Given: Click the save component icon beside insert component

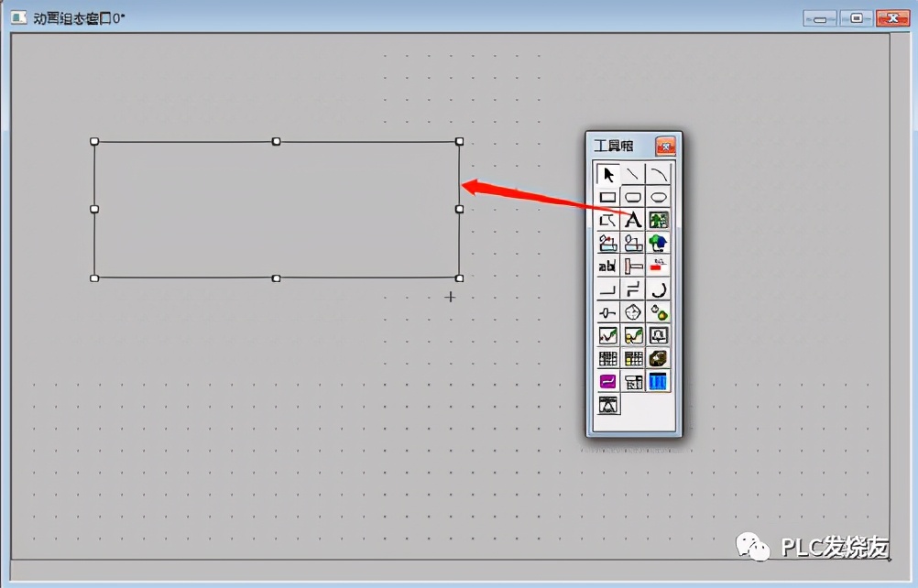Looking at the screenshot, I should click(633, 243).
